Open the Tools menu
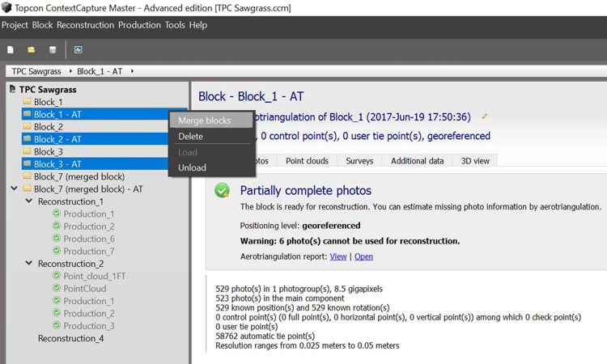The width and height of the screenshot is (607, 364). tap(175, 25)
